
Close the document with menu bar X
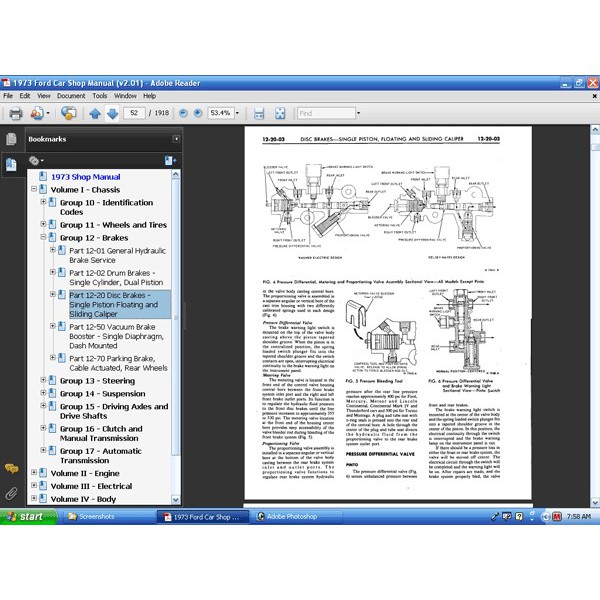594,96
